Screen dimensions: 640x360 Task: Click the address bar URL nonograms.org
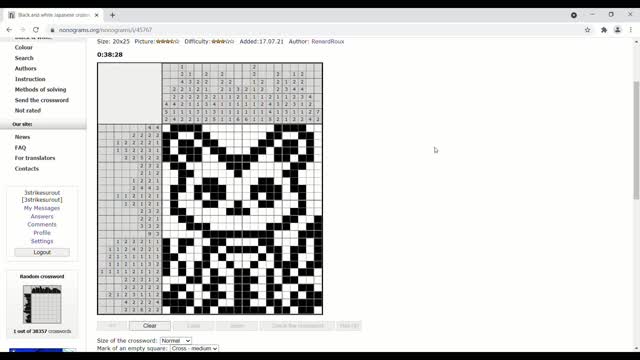click(105, 30)
